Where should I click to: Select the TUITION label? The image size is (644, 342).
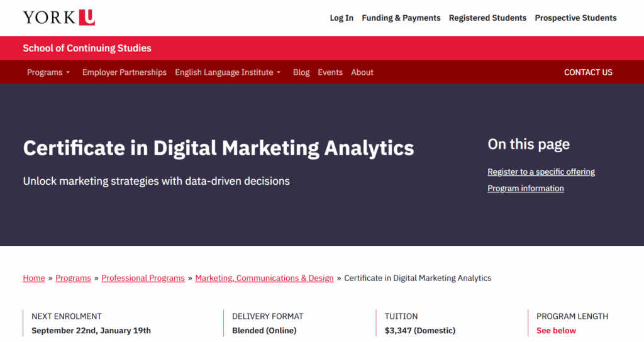pos(401,316)
